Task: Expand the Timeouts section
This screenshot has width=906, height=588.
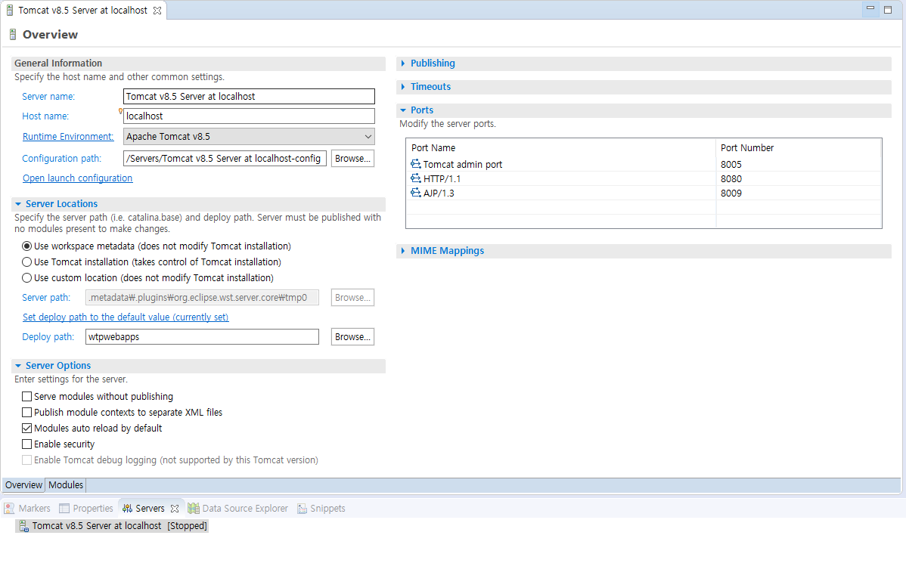Action: tap(403, 87)
